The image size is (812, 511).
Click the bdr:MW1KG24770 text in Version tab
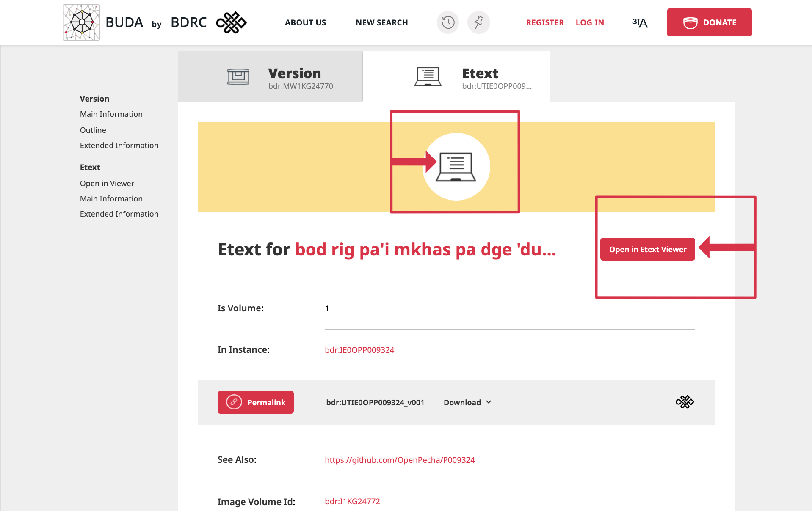[x=301, y=86]
